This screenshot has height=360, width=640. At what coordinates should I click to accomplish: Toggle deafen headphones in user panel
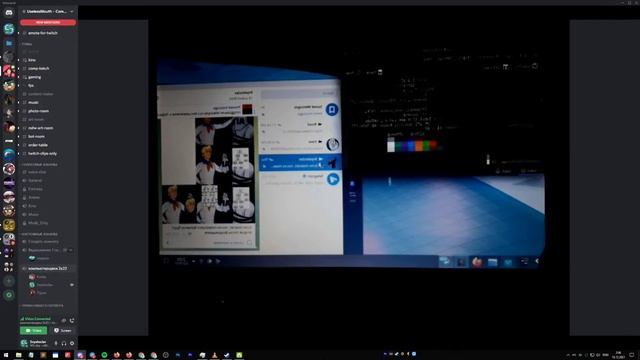[x=64, y=343]
